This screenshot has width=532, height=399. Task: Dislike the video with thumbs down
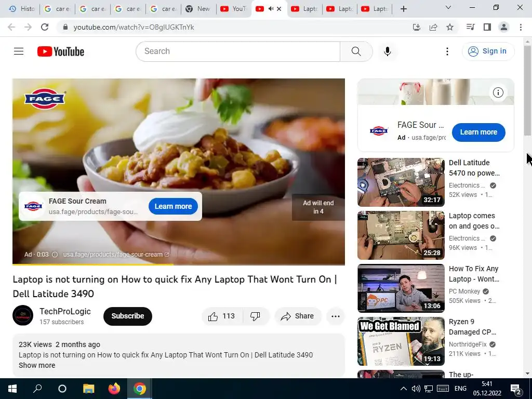point(256,316)
